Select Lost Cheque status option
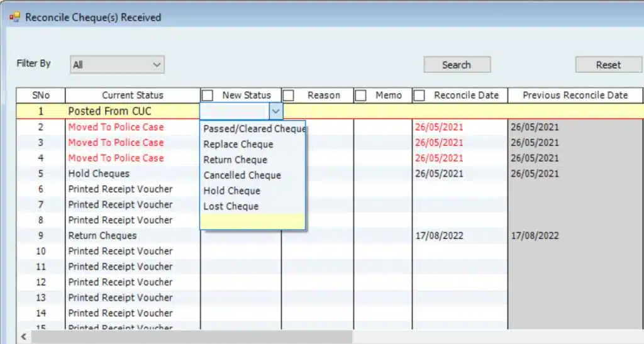The height and width of the screenshot is (344, 644). coord(231,206)
